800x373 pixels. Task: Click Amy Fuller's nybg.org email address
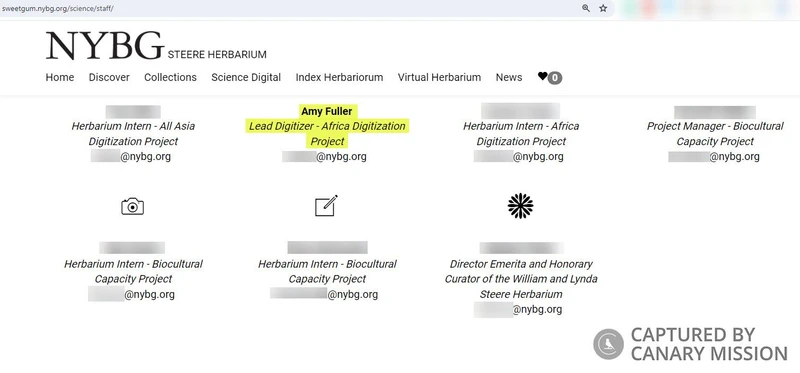pyautogui.click(x=324, y=157)
